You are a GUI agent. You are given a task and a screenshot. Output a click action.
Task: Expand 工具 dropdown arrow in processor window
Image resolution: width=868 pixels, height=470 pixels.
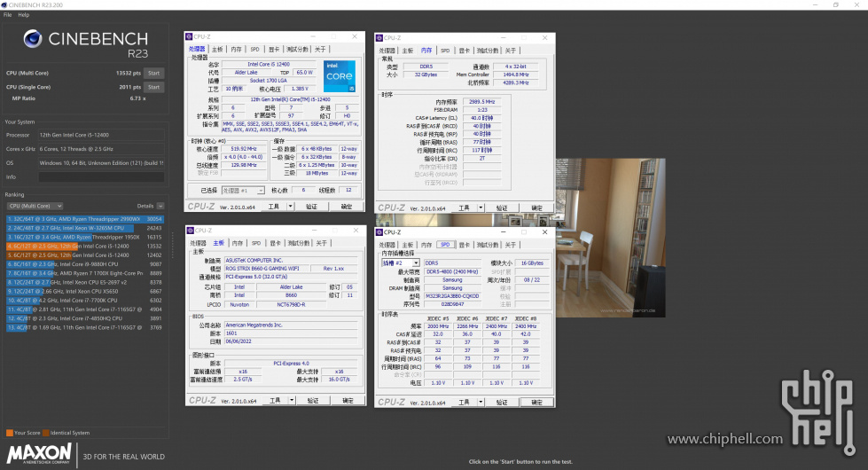pyautogui.click(x=290, y=207)
